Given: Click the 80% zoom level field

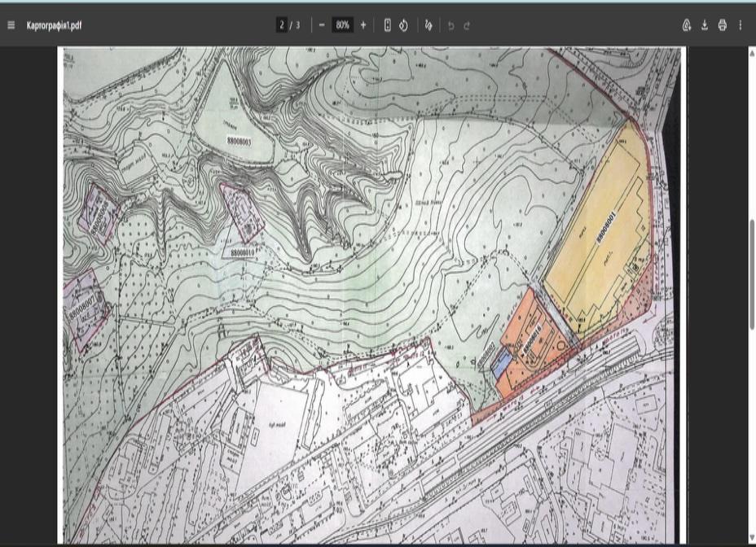Looking at the screenshot, I should (342, 25).
